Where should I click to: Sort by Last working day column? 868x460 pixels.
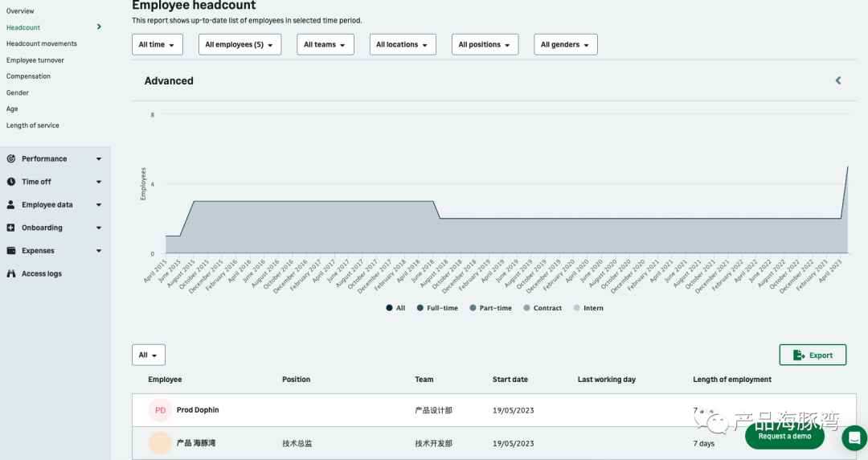tap(607, 380)
